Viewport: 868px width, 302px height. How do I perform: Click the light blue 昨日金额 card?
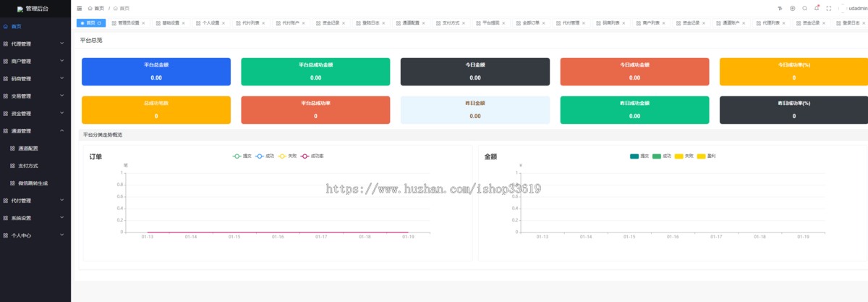(475, 110)
